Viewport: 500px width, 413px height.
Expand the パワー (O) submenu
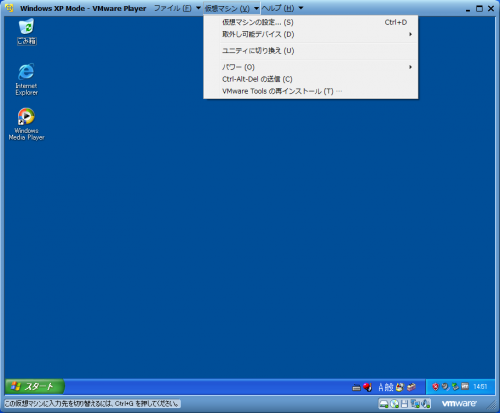(x=311, y=67)
